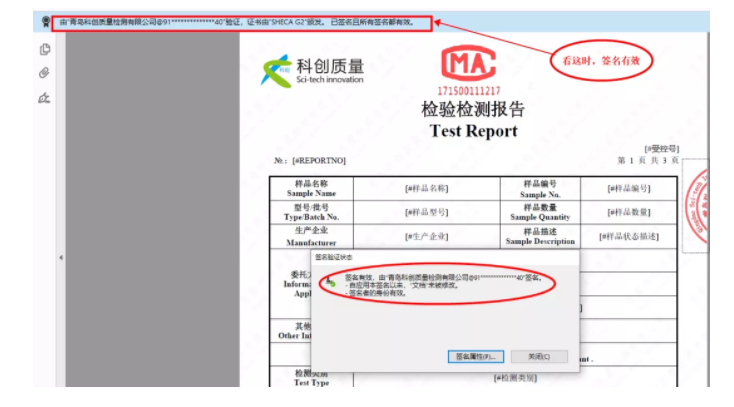
Task: Click the Sample No. label cell
Action: (540, 188)
